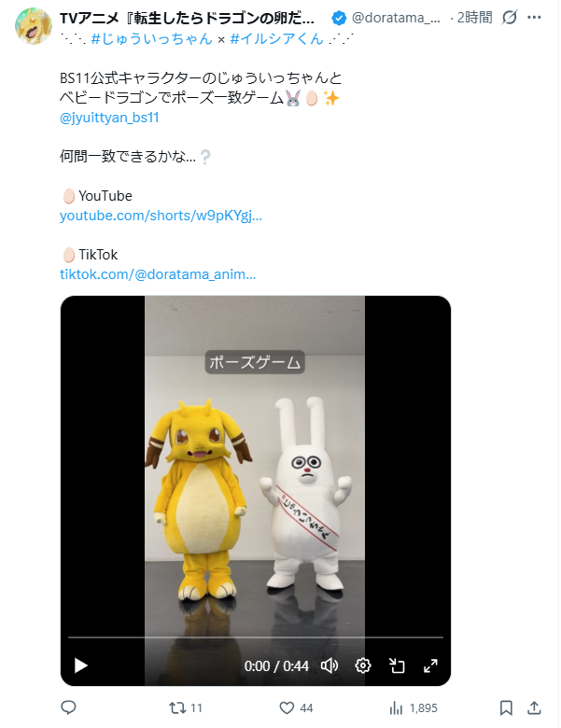Open video settings gear
561x728 pixels.
coord(363,665)
